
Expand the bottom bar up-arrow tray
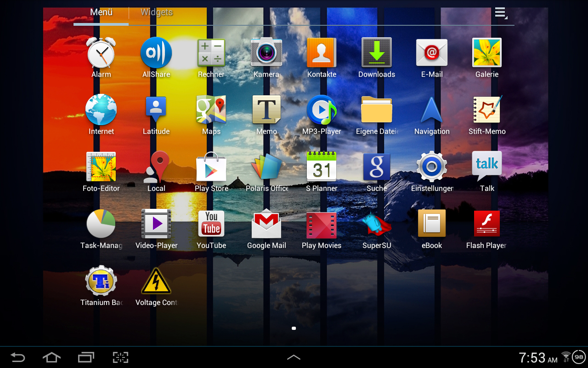click(294, 357)
